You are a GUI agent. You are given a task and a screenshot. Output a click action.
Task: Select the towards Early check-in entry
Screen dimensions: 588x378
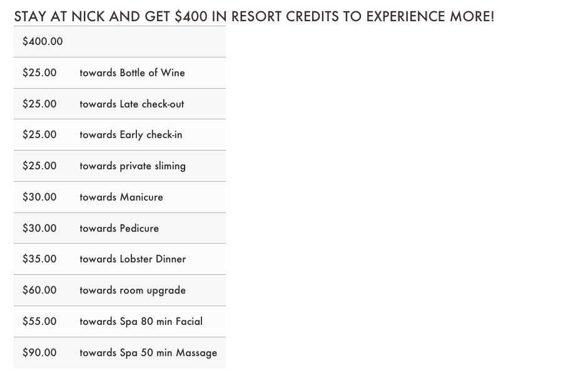click(131, 135)
